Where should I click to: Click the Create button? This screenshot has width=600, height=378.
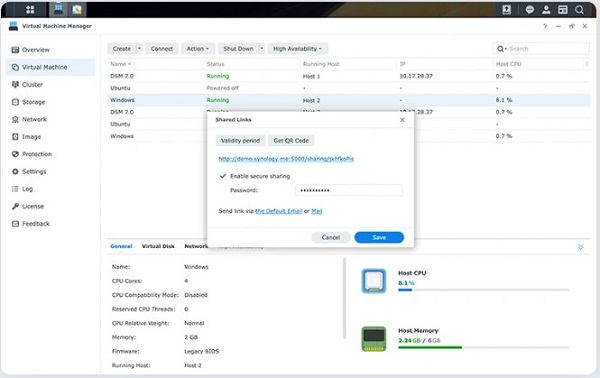(x=122, y=49)
